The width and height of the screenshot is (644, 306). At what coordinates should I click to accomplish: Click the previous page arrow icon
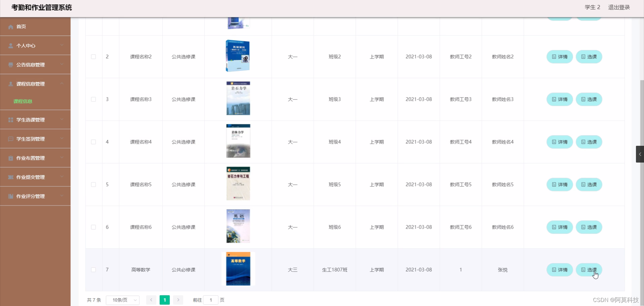click(151, 300)
